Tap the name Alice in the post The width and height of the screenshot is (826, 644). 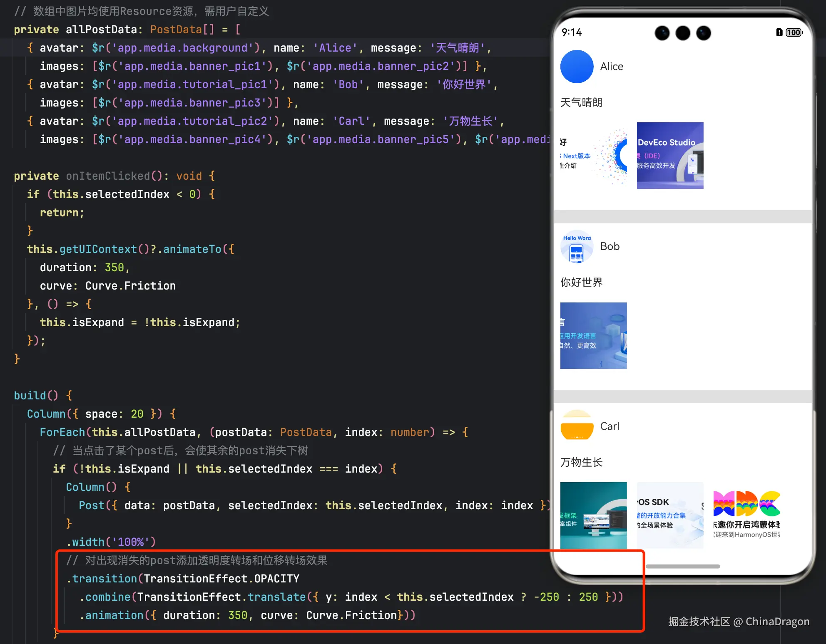(x=612, y=67)
